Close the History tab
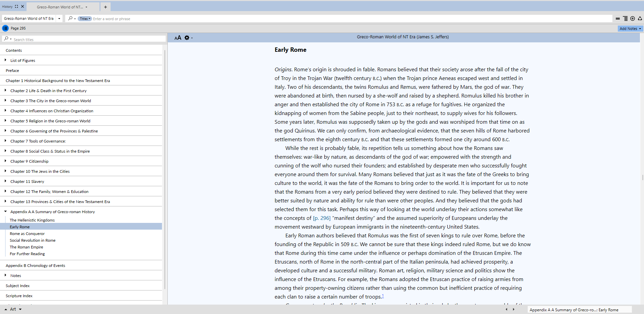Image resolution: width=644 pixels, height=314 pixels. [23, 6]
